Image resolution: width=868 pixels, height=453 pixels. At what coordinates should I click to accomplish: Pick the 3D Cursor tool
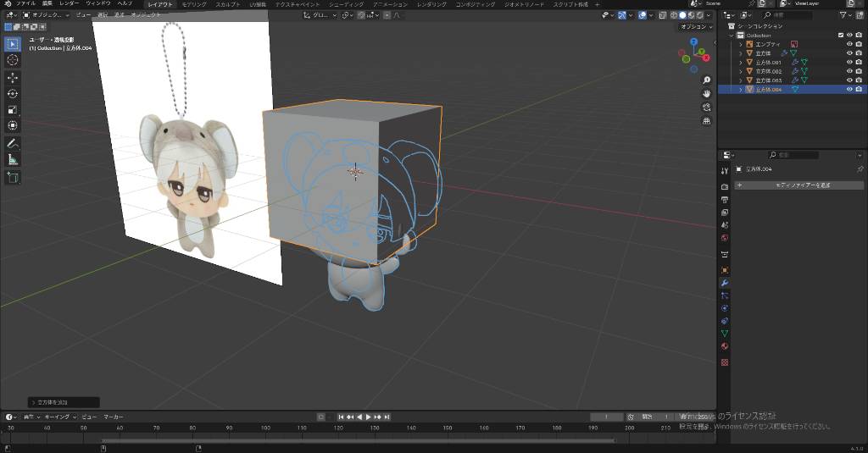coord(13,60)
